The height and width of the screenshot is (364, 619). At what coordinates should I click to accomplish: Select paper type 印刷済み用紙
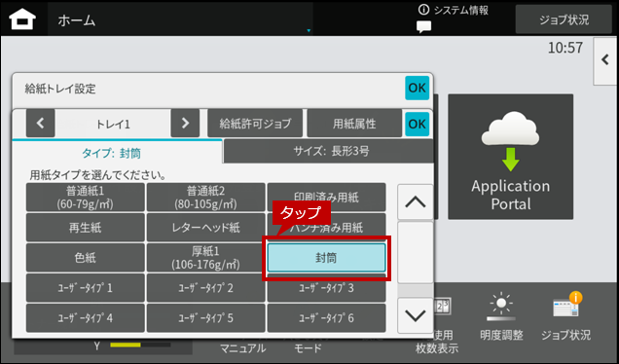click(326, 197)
